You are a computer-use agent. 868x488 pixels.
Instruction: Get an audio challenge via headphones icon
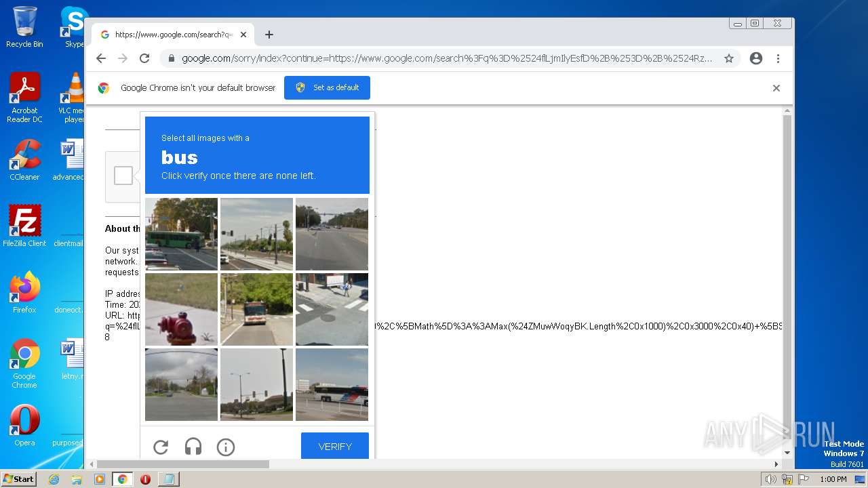pos(193,447)
